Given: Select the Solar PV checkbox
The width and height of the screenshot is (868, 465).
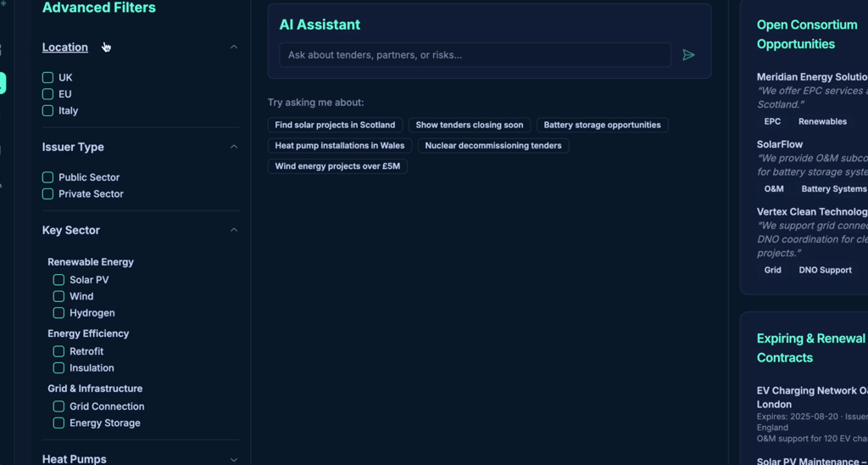Looking at the screenshot, I should pyautogui.click(x=58, y=280).
